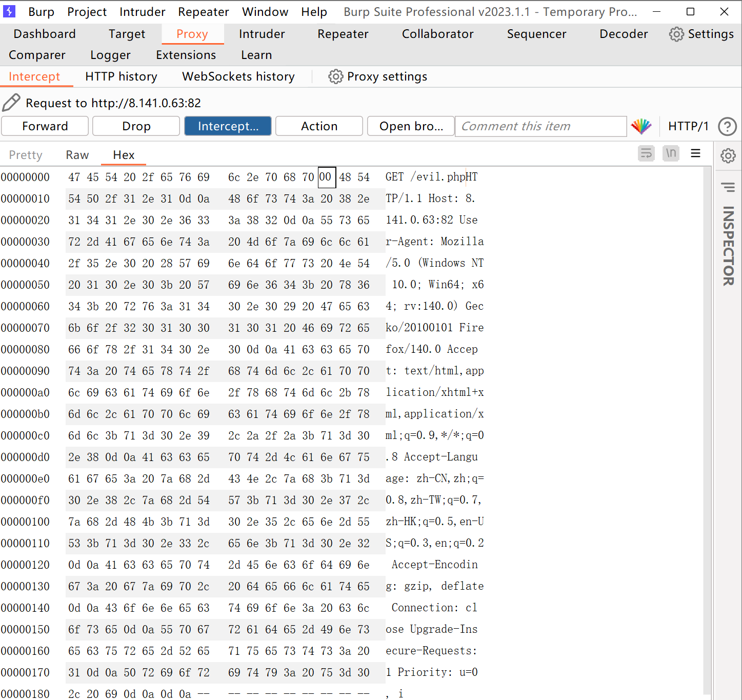Switch to the Repeater tool tab
Viewport: 742px width, 700px height.
tap(343, 34)
